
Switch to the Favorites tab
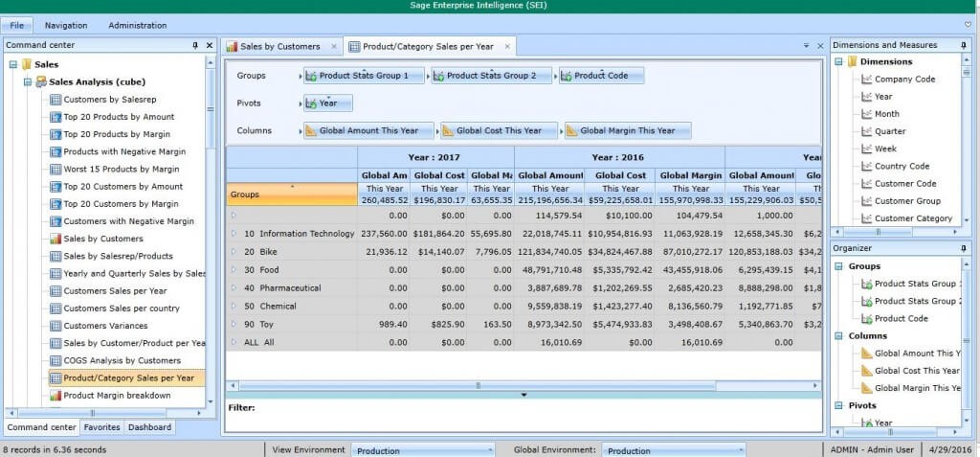pyautogui.click(x=101, y=427)
